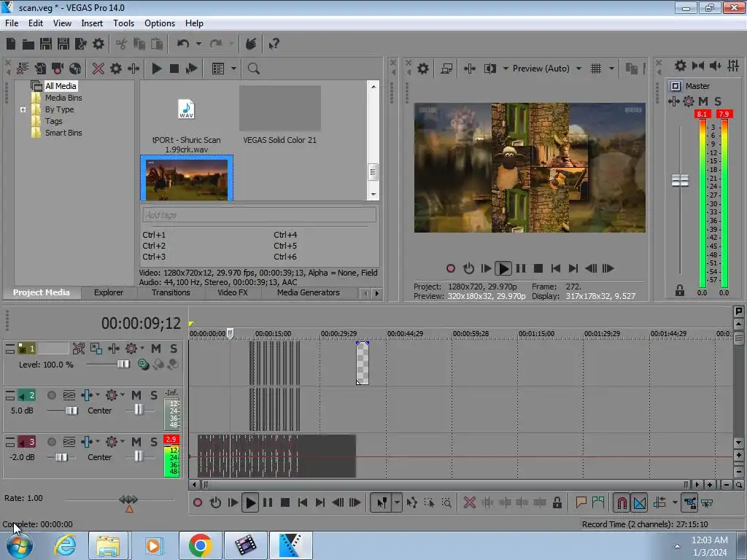The height and width of the screenshot is (560, 747).
Task: Mute the Master bus with M button
Action: click(x=703, y=101)
